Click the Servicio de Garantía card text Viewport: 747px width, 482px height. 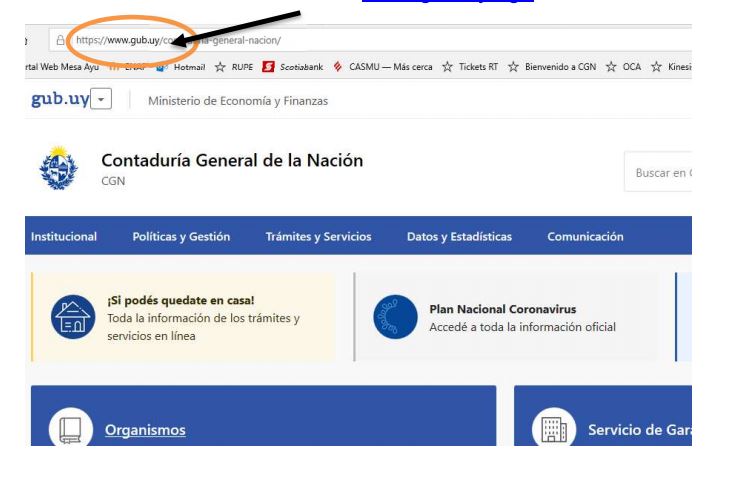point(640,430)
